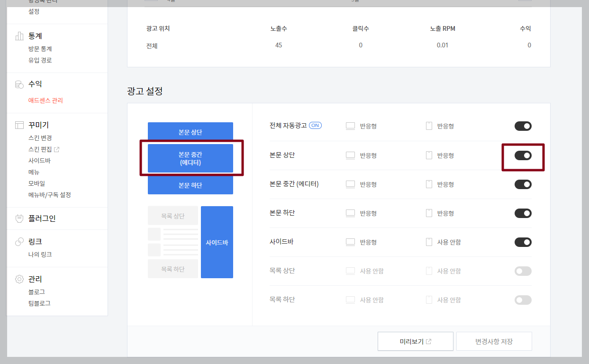Click the 노출 RPM column header
Viewport: 589px width, 364px height.
(443, 29)
